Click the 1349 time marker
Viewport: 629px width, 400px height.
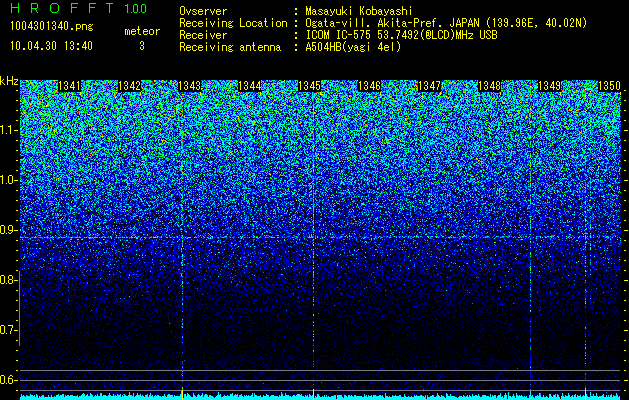click(x=549, y=86)
